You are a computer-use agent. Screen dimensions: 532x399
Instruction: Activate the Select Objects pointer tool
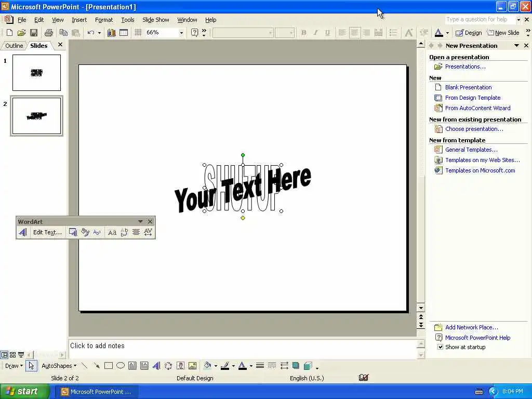[31, 366]
